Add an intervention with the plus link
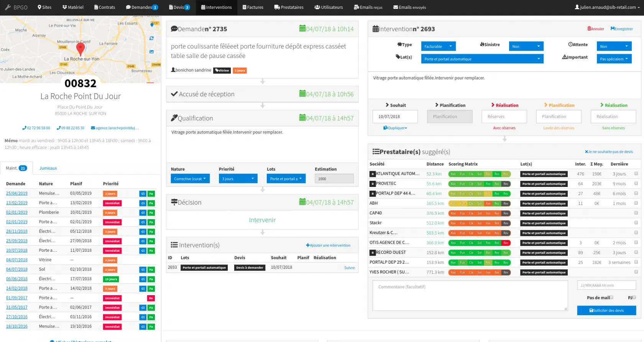 click(x=328, y=245)
